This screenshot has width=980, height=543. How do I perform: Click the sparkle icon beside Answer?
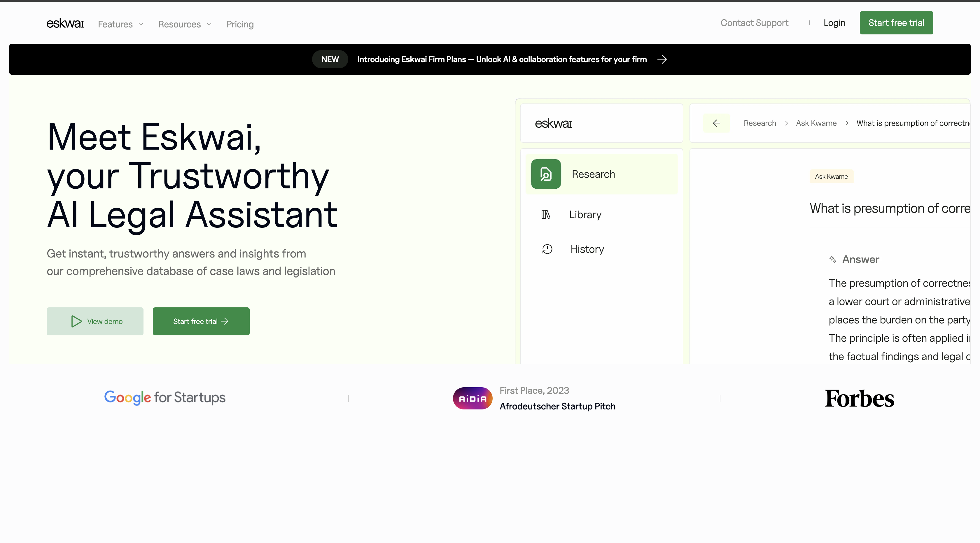833,259
